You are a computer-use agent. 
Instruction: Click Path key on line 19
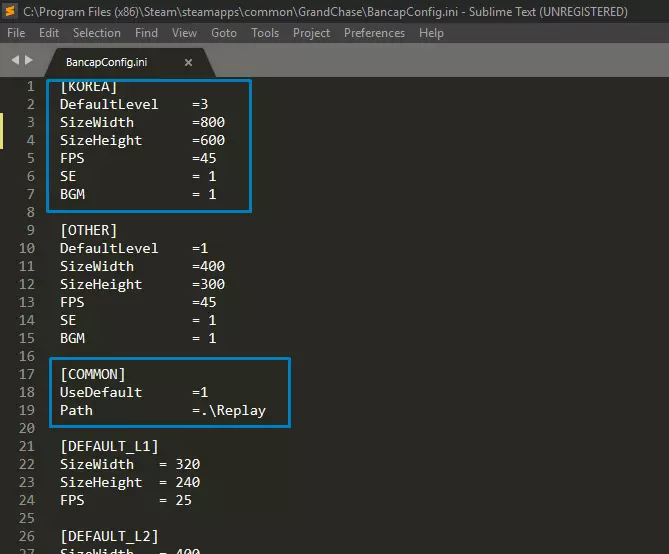point(76,411)
